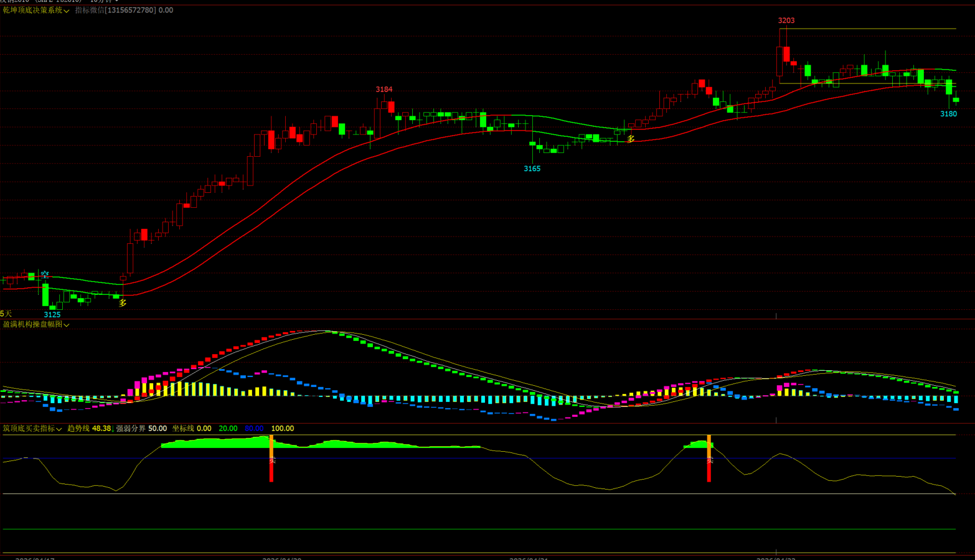Screen dimensions: 975x560
Task: Click the first red 卖 sell signal bar
Action: pyautogui.click(x=271, y=460)
